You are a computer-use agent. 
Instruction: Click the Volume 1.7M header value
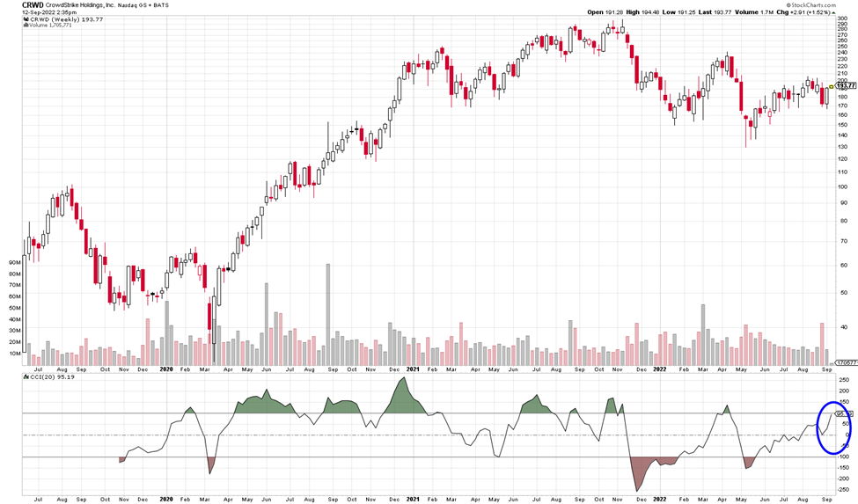[754, 12]
